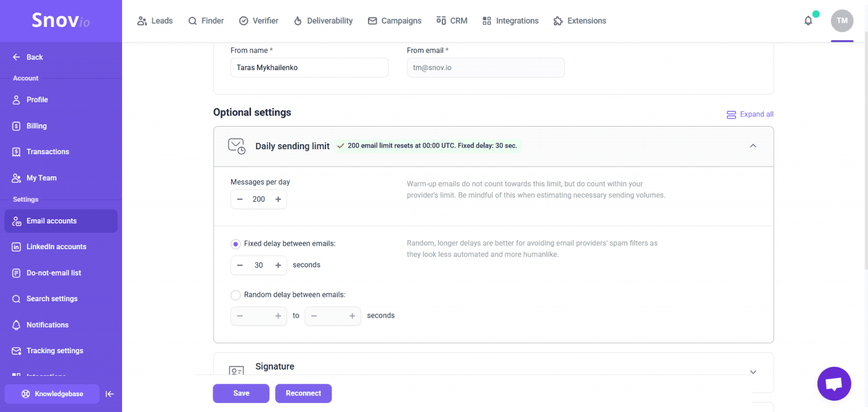Viewport: 868px width, 412px height.
Task: Enable Random delay between emails option
Action: 235,294
